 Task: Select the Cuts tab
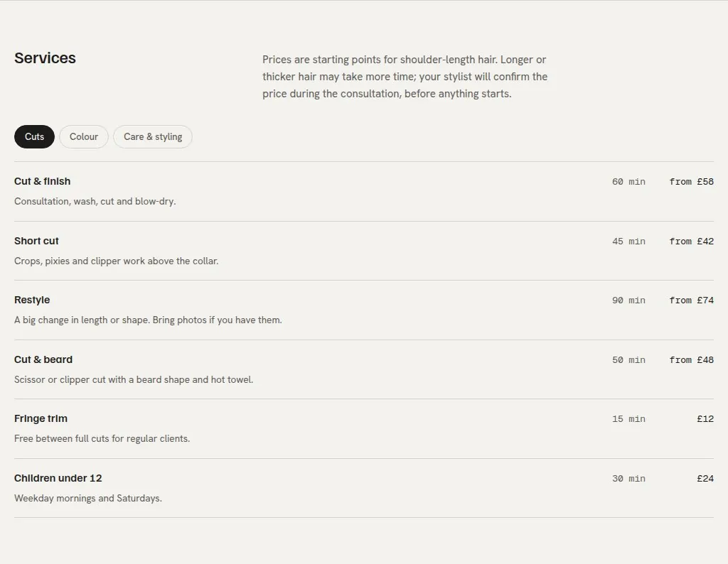[x=34, y=137]
